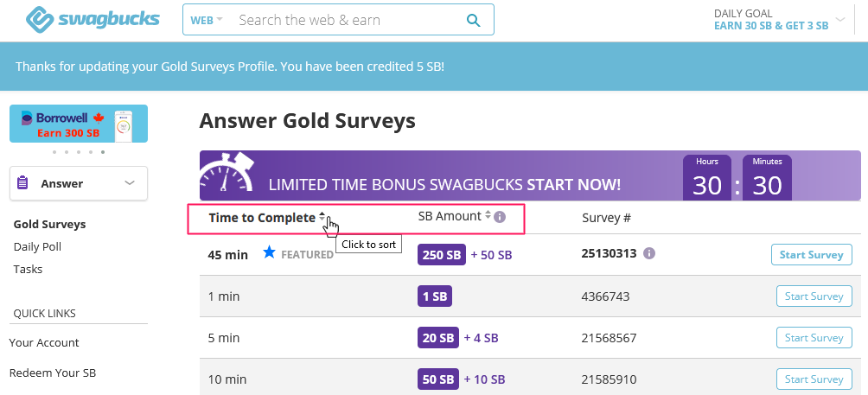This screenshot has width=868, height=395.
Task: Click the blue star Featured icon
Action: [x=269, y=253]
